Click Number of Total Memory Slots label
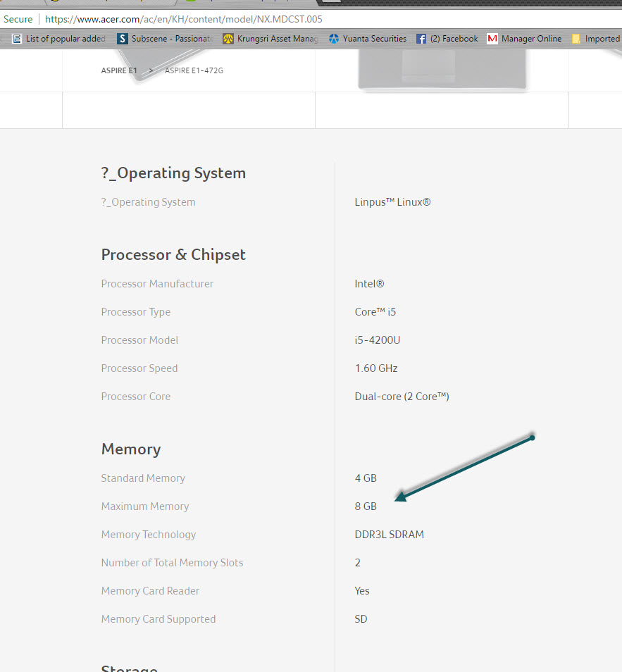622x672 pixels. coord(172,563)
